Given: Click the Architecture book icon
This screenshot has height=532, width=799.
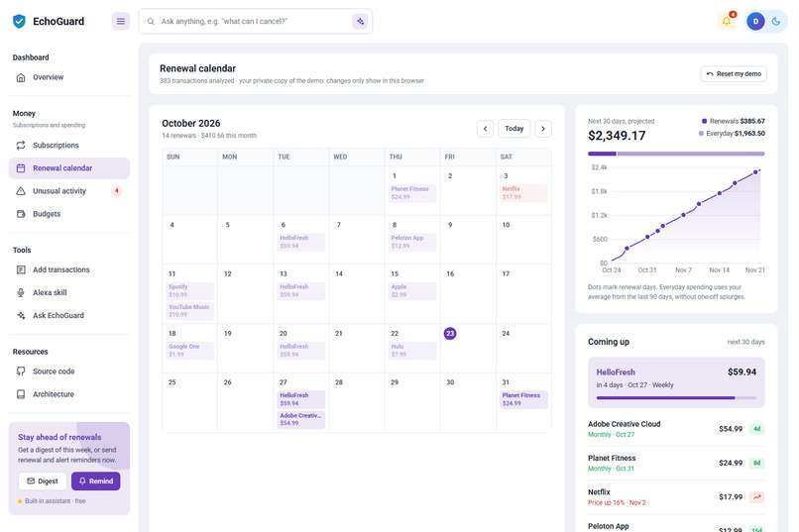Looking at the screenshot, I should click(x=21, y=394).
